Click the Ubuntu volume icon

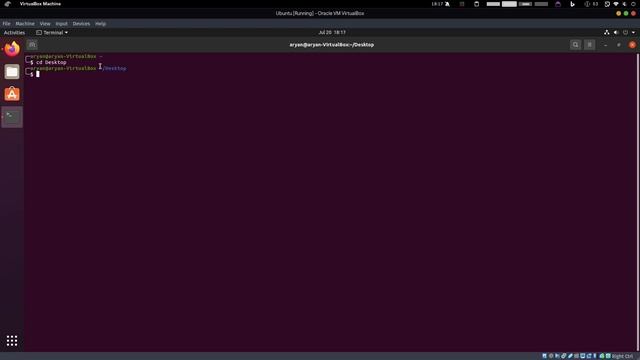click(x=616, y=32)
